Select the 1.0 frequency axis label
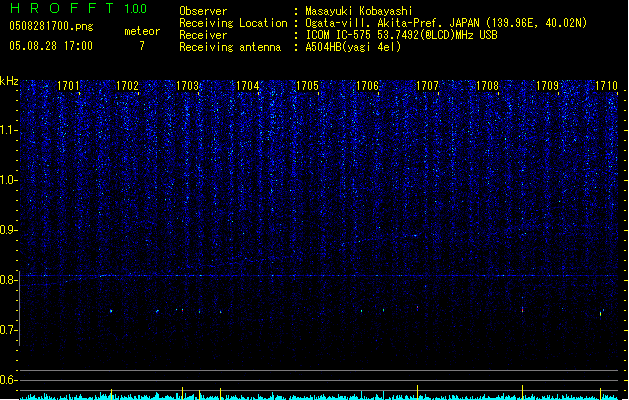Viewport: 629px width, 400px height. (9, 180)
